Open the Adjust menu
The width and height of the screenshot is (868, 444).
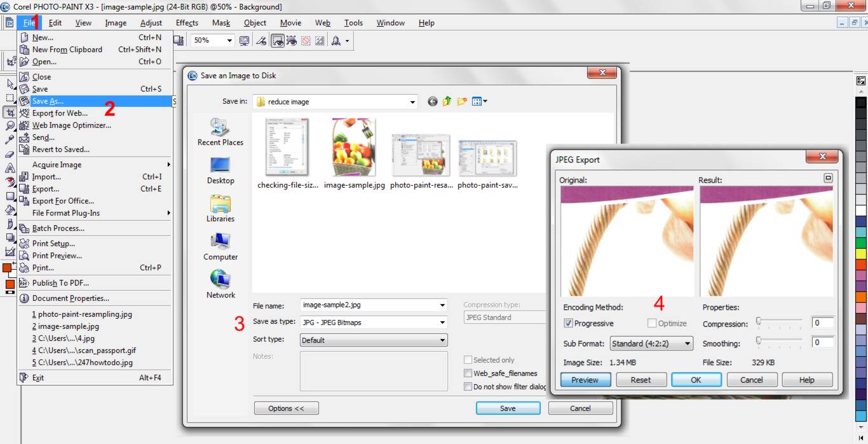[x=151, y=23]
